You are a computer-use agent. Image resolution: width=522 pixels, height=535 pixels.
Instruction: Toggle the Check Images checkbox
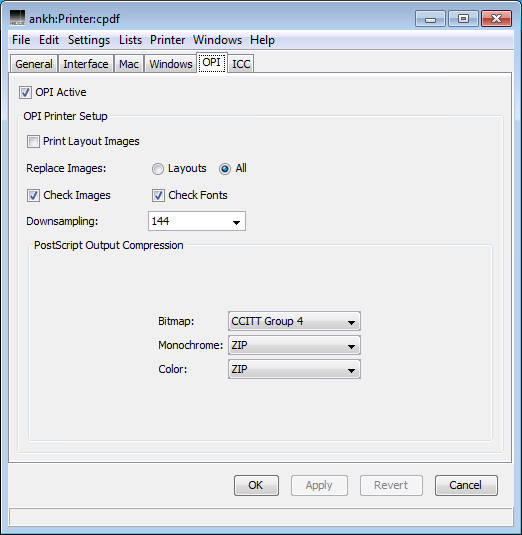[x=33, y=196]
